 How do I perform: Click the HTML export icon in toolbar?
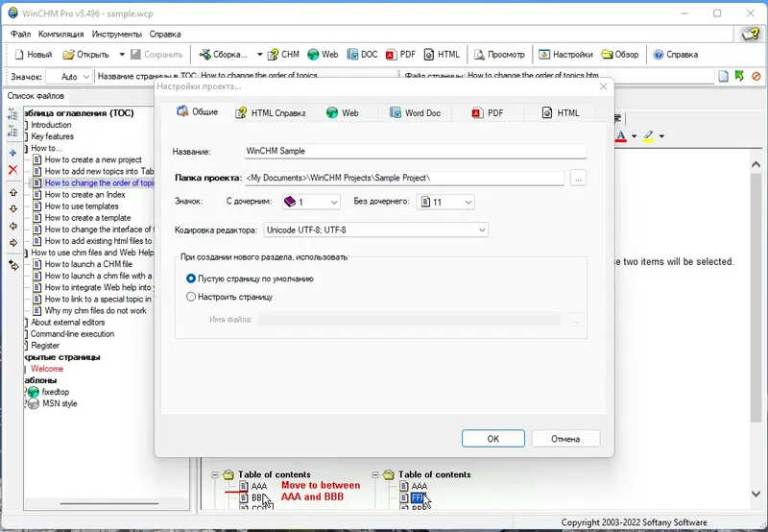[442, 55]
